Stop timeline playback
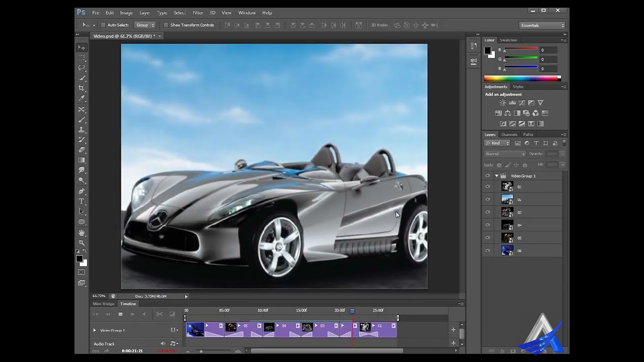This screenshot has height=362, width=644. pos(120,314)
